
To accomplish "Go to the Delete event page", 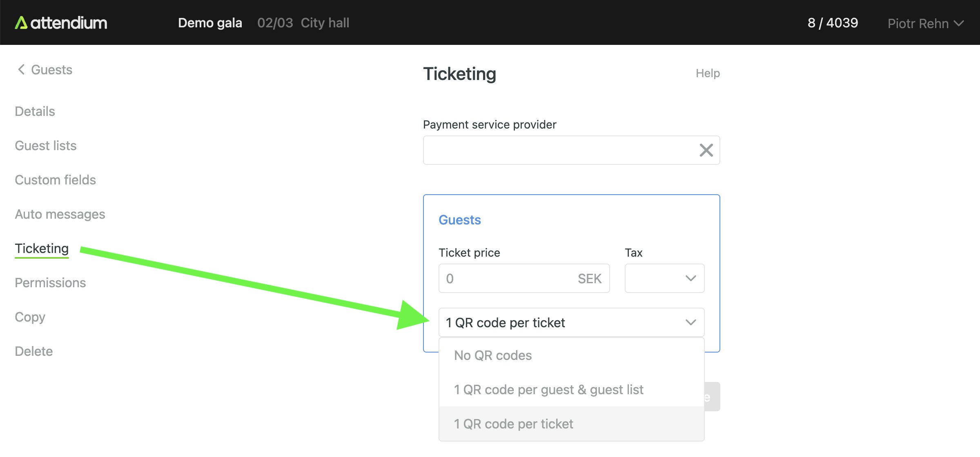I will pyautogui.click(x=33, y=351).
